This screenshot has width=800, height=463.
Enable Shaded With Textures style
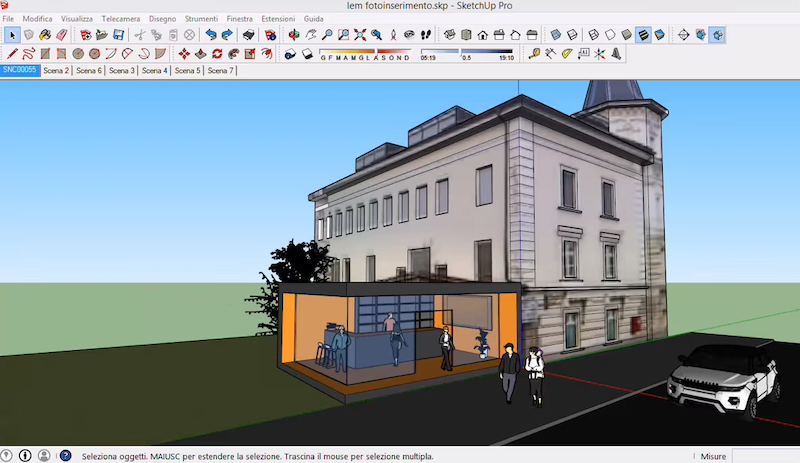pyautogui.click(x=643, y=35)
